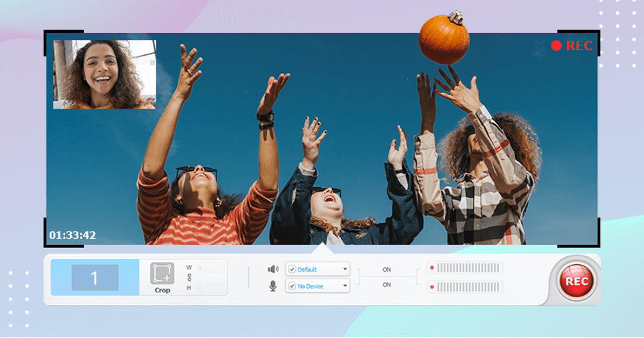Toggle speaker ON switch label
This screenshot has height=338, width=644.
[x=386, y=270]
